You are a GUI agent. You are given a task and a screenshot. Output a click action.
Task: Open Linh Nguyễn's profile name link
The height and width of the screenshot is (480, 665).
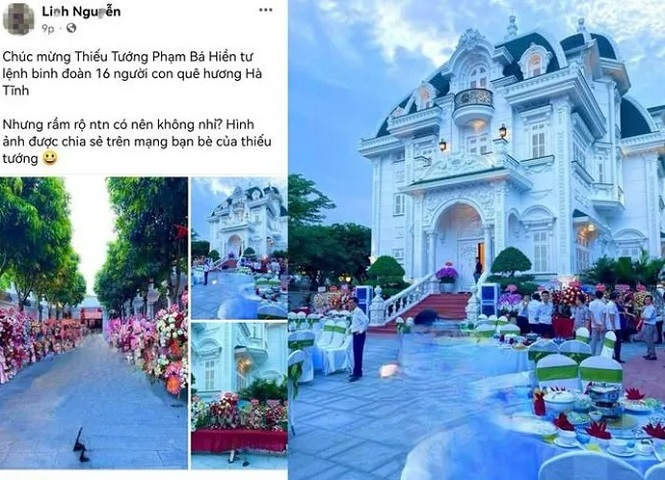[81, 11]
